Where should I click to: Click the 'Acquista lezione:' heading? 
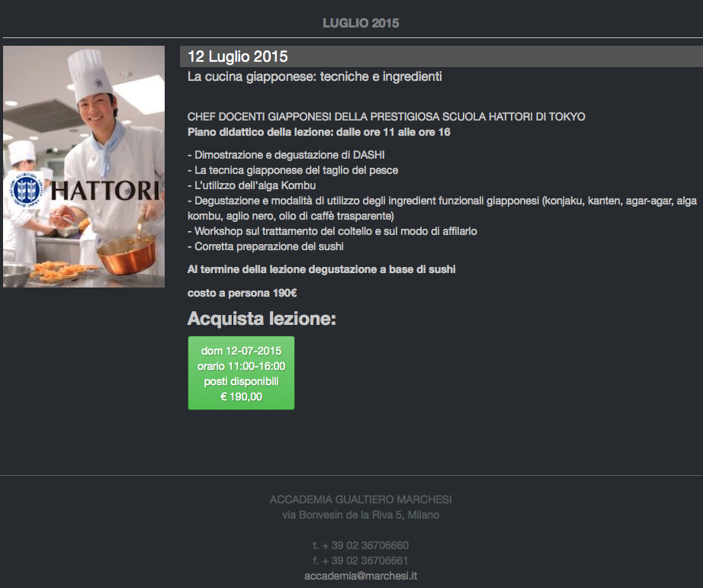point(262,319)
